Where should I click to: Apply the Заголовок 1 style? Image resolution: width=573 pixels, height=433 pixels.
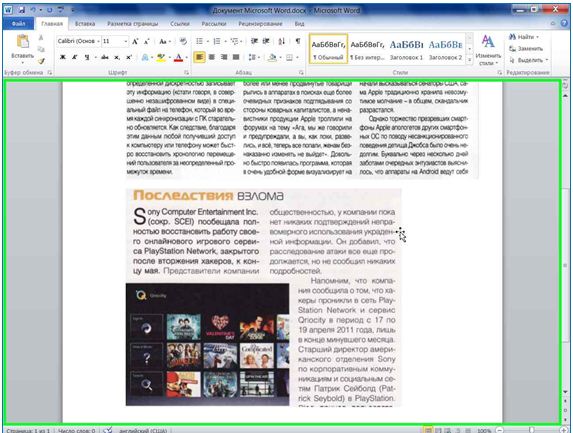[x=406, y=49]
